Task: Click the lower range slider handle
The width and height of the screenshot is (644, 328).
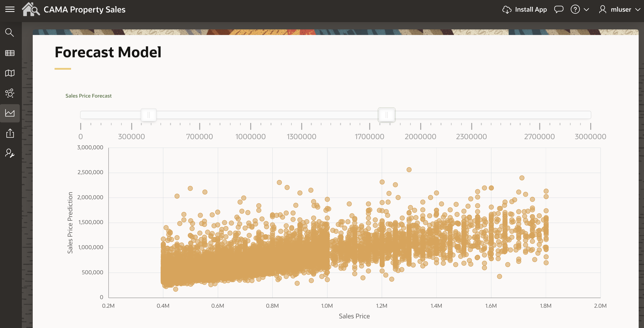Action: click(x=149, y=115)
